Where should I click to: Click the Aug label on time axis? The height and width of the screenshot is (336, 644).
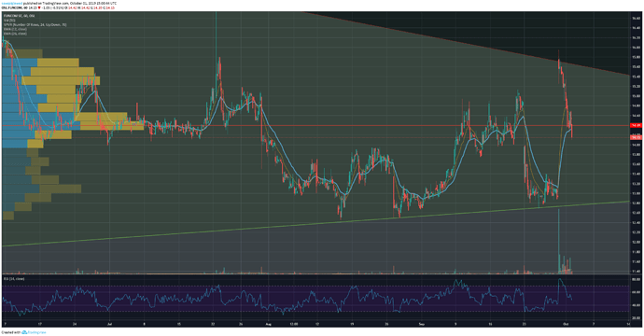click(x=269, y=324)
